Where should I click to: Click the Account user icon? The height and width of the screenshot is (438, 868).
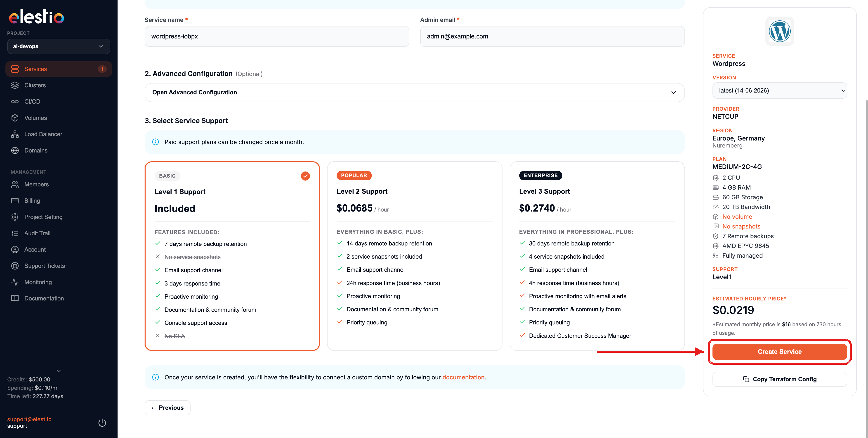click(x=15, y=250)
